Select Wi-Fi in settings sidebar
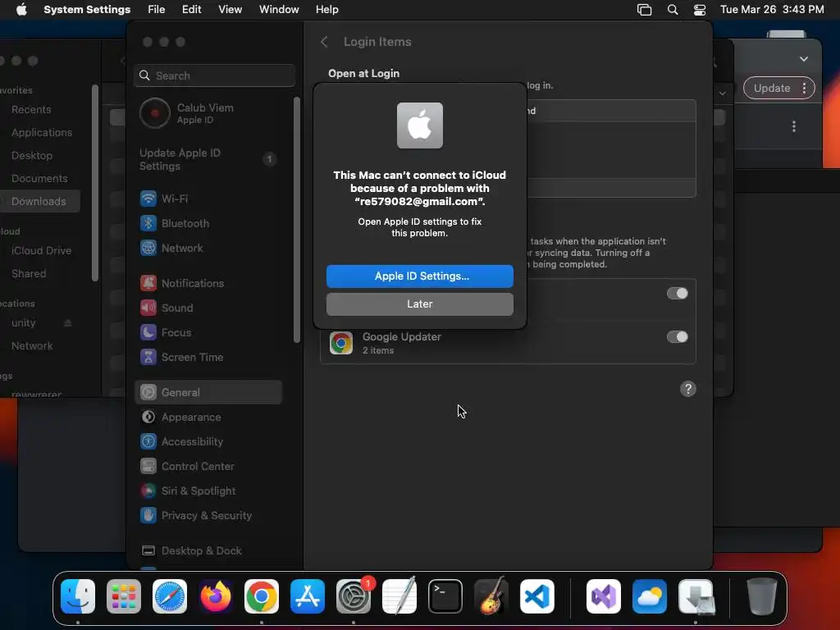 tap(209, 199)
